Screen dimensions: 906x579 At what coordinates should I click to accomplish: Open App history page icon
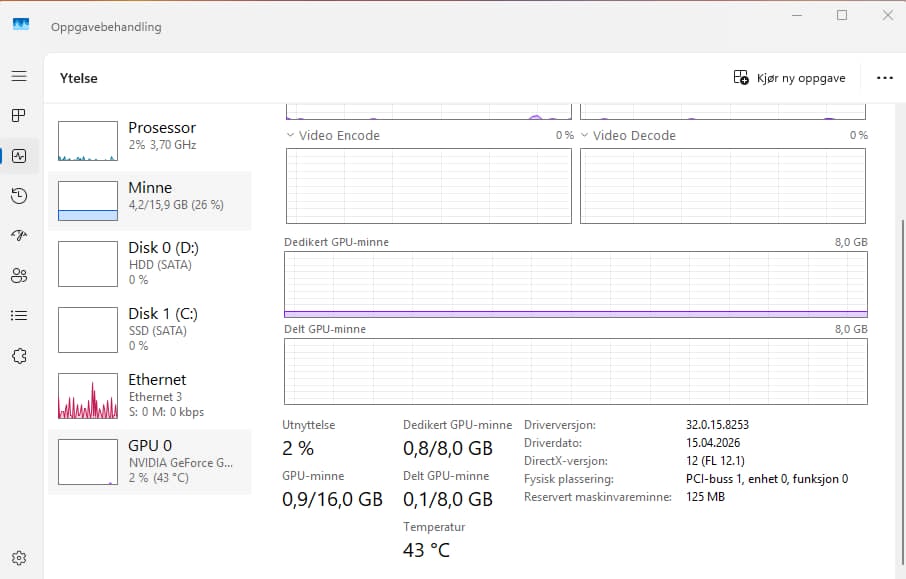(x=19, y=196)
